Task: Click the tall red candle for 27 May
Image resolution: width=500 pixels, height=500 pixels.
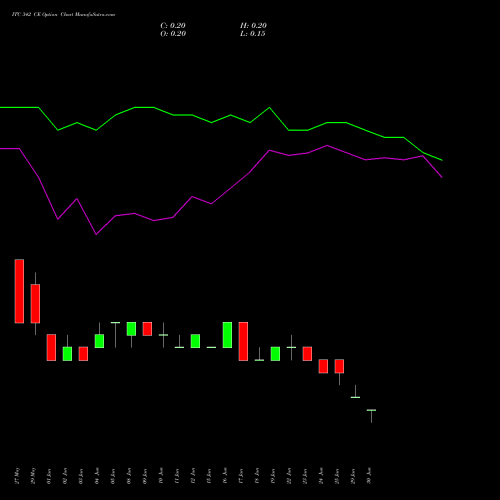Action: pyautogui.click(x=19, y=291)
